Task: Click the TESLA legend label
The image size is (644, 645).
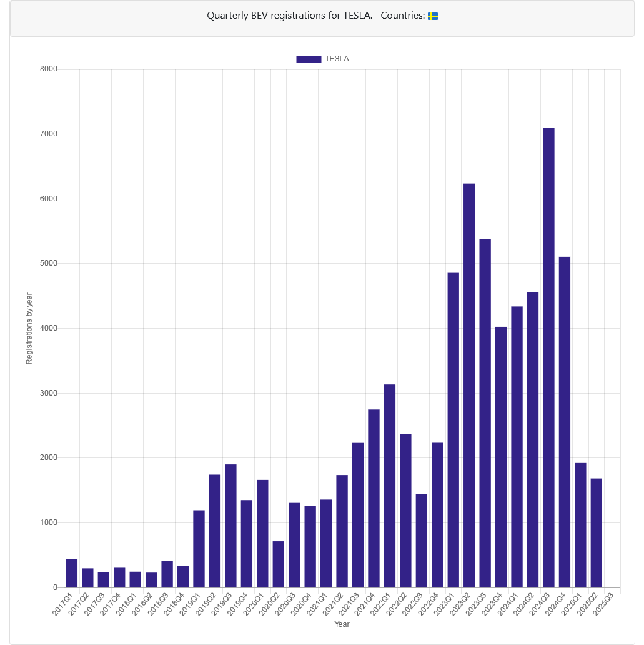Action: [x=337, y=59]
